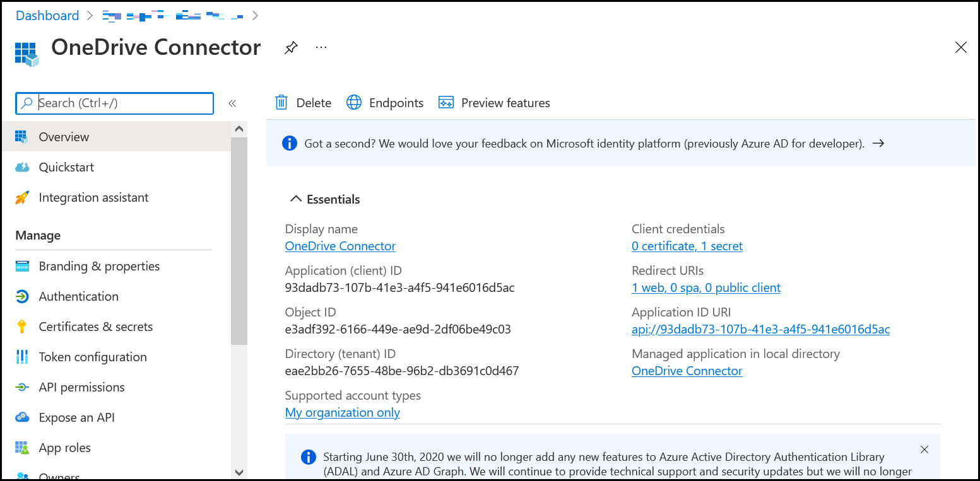Click the Integration assistant rocket icon
Image resolution: width=980 pixels, height=481 pixels.
coord(22,197)
